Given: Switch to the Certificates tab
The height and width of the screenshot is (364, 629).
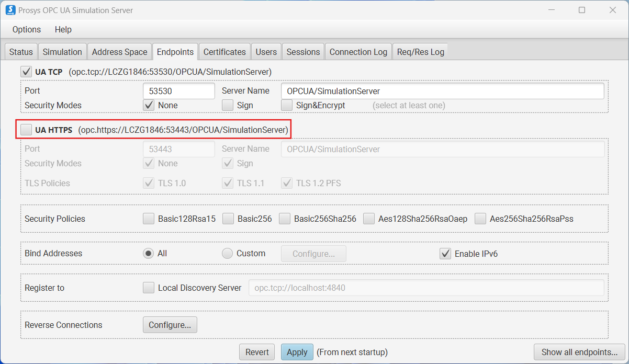Looking at the screenshot, I should 224,52.
